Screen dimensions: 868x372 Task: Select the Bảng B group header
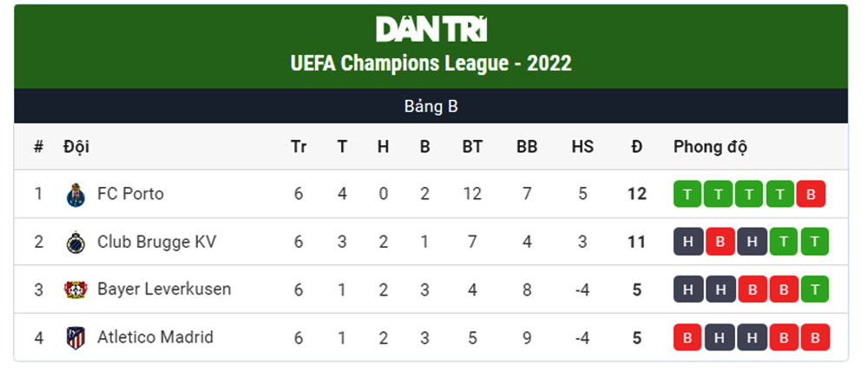click(x=431, y=106)
